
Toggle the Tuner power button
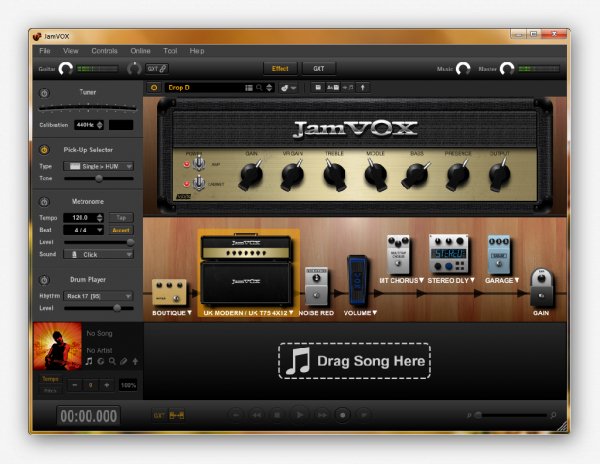(44, 93)
